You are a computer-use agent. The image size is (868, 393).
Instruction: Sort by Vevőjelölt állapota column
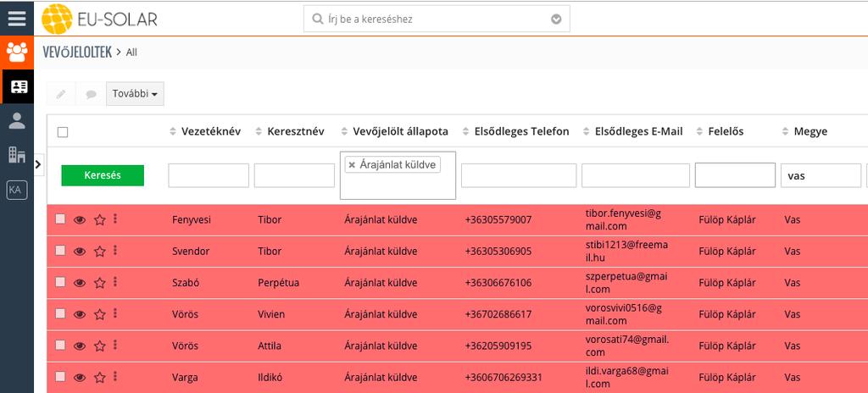(x=394, y=132)
